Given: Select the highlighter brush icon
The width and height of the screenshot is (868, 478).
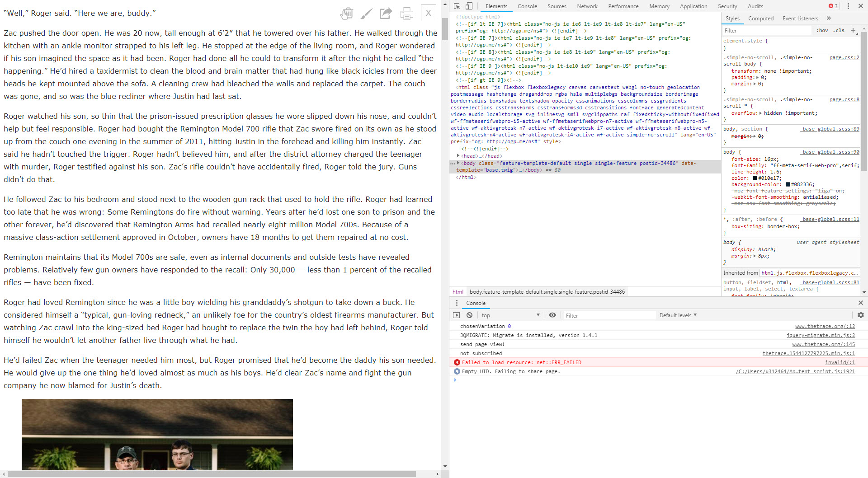Looking at the screenshot, I should [367, 14].
